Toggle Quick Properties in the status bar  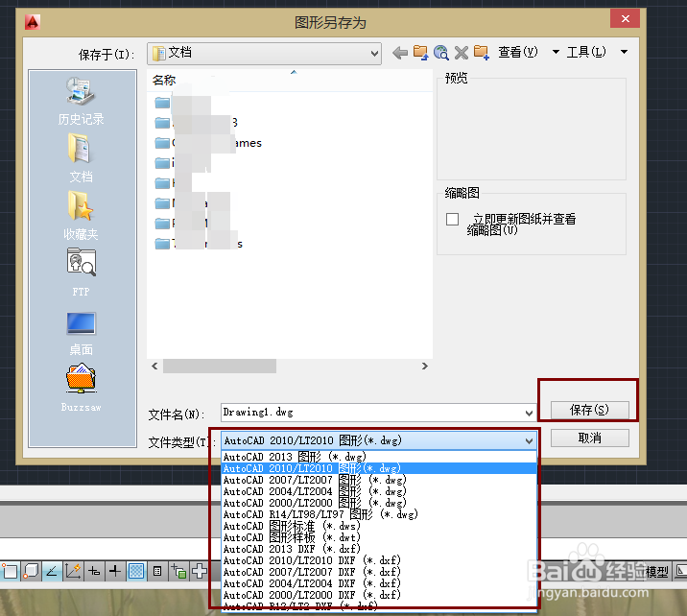click(156, 571)
